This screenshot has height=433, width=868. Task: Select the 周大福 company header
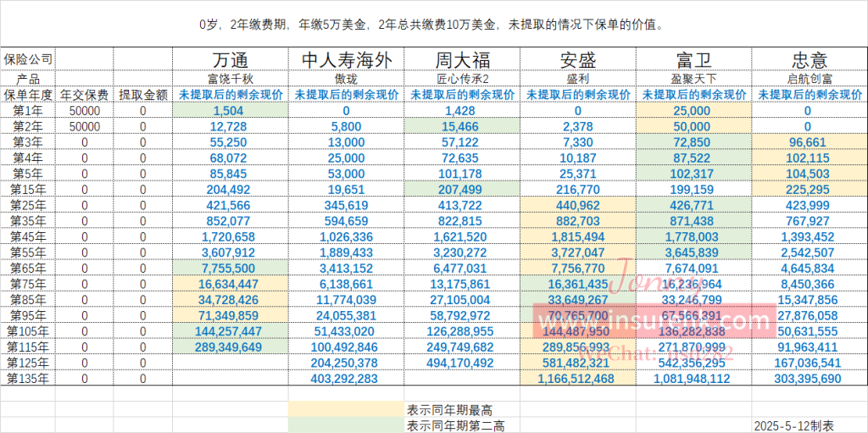coord(462,59)
